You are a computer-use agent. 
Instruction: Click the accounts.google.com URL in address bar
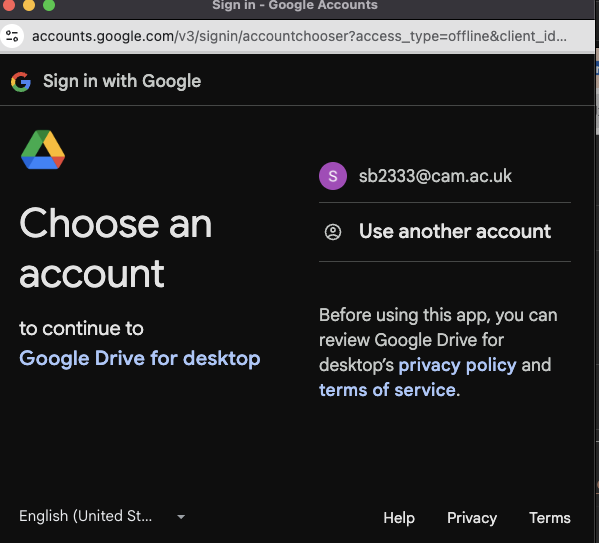click(299, 36)
